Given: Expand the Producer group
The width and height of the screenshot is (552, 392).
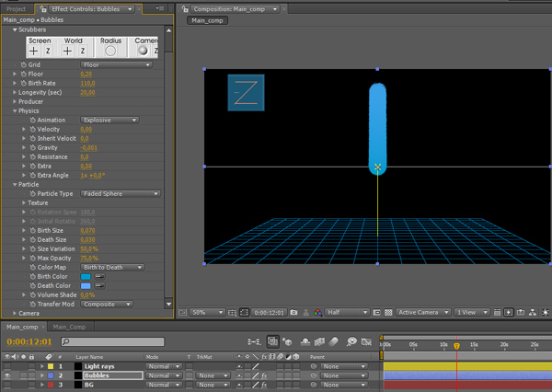Looking at the screenshot, I should (x=15, y=101).
